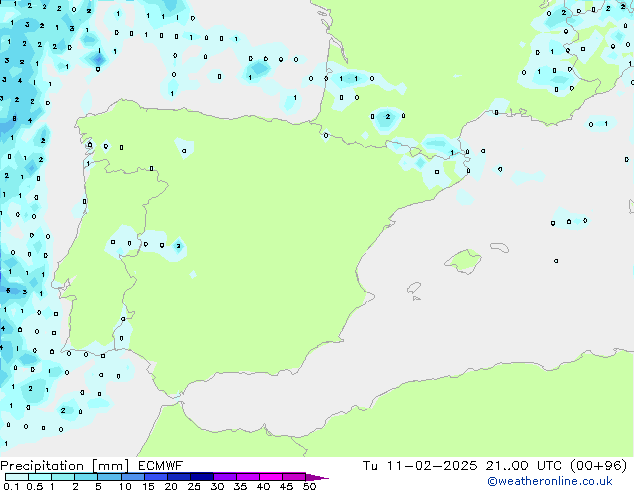Click the legend arrow tip above 50 mm
The height and width of the screenshot is (490, 634).
coord(317,477)
